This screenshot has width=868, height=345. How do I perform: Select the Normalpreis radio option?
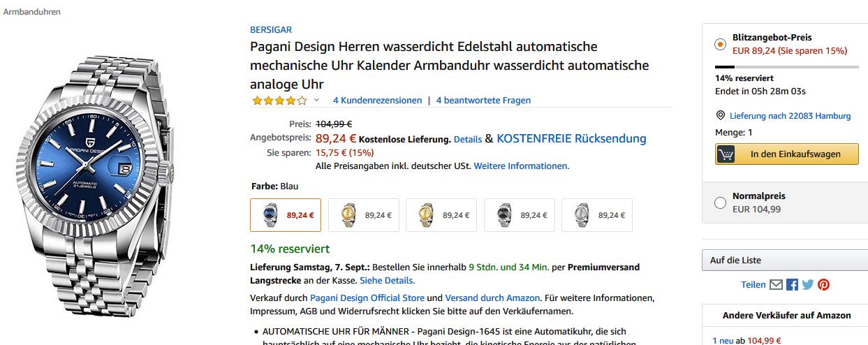click(x=721, y=203)
